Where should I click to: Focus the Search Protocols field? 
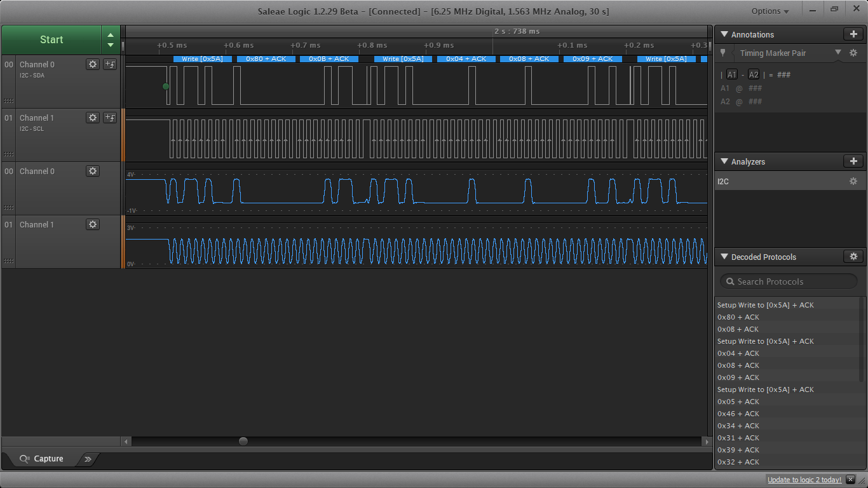[x=789, y=281]
